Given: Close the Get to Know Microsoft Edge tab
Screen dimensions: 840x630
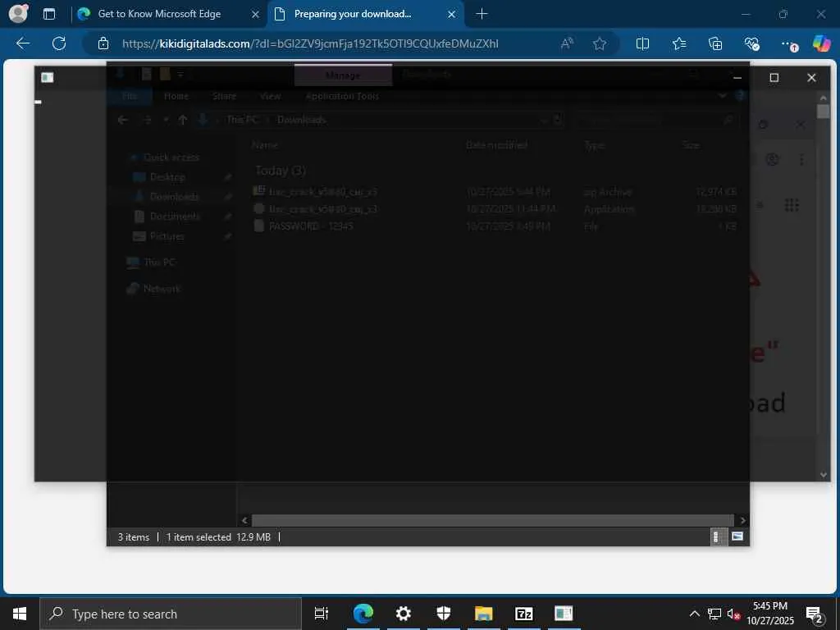Looking at the screenshot, I should (x=256, y=14).
